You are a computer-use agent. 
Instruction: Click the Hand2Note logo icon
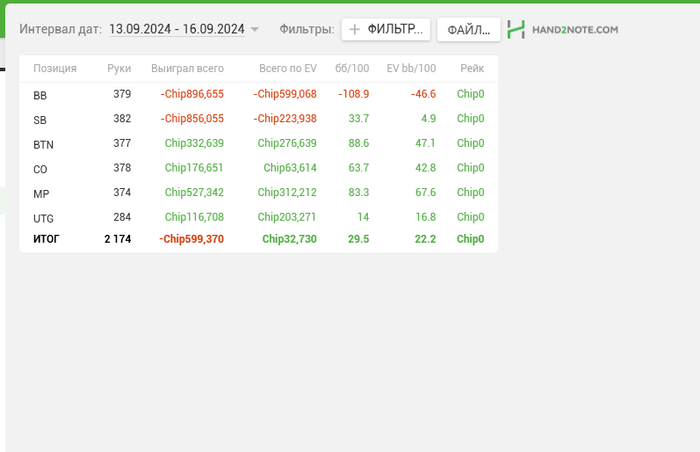pos(516,30)
